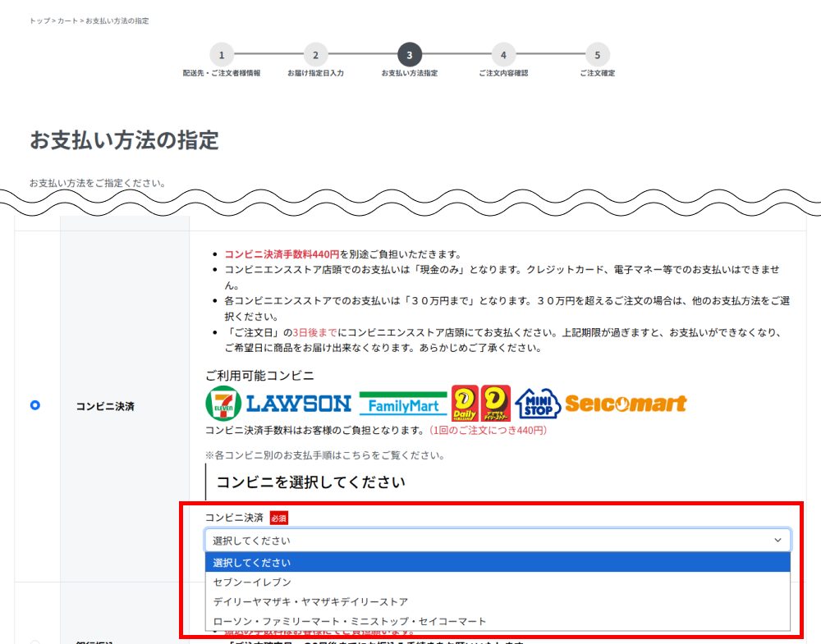Go to step 2 お届け指定日入力
The height and width of the screenshot is (644, 821).
pos(316,55)
